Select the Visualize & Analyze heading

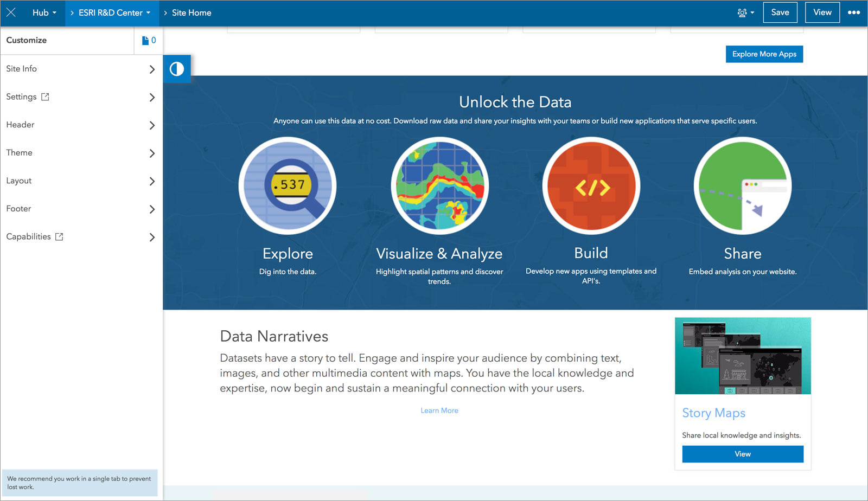[x=439, y=254]
